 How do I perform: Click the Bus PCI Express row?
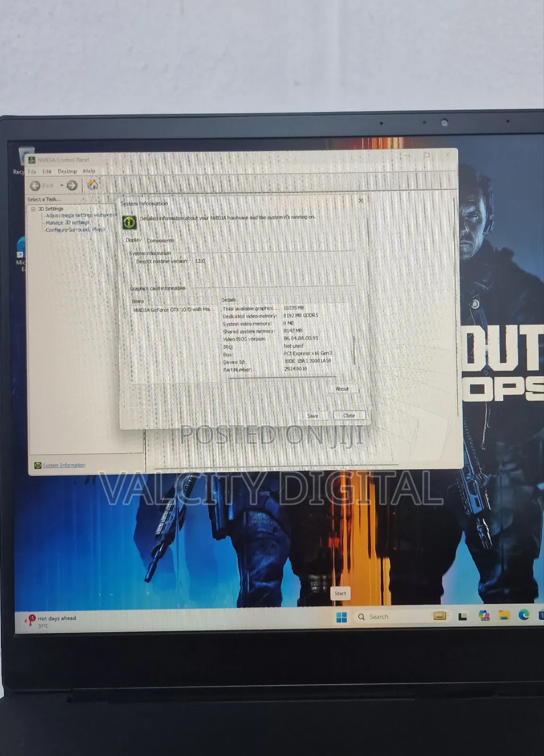click(277, 354)
